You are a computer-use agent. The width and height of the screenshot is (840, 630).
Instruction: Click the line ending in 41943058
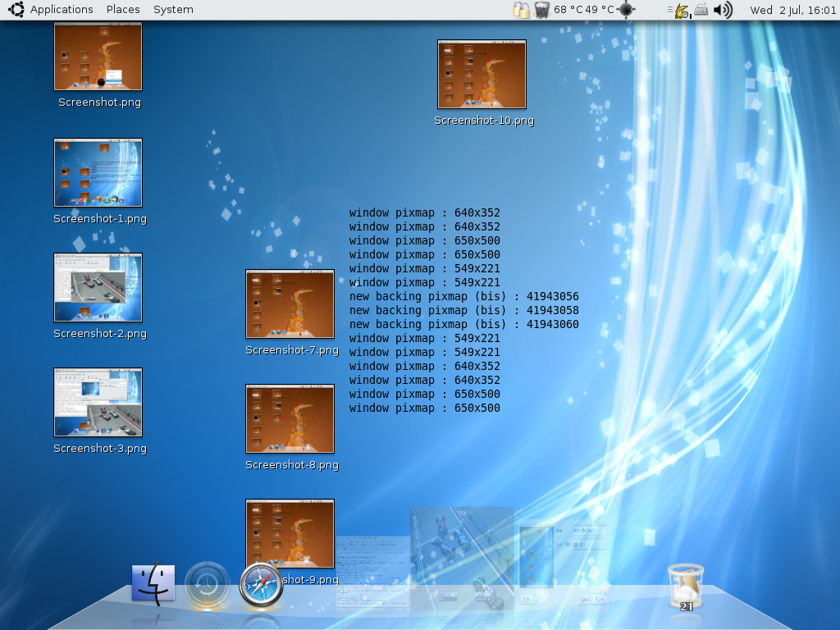464,310
